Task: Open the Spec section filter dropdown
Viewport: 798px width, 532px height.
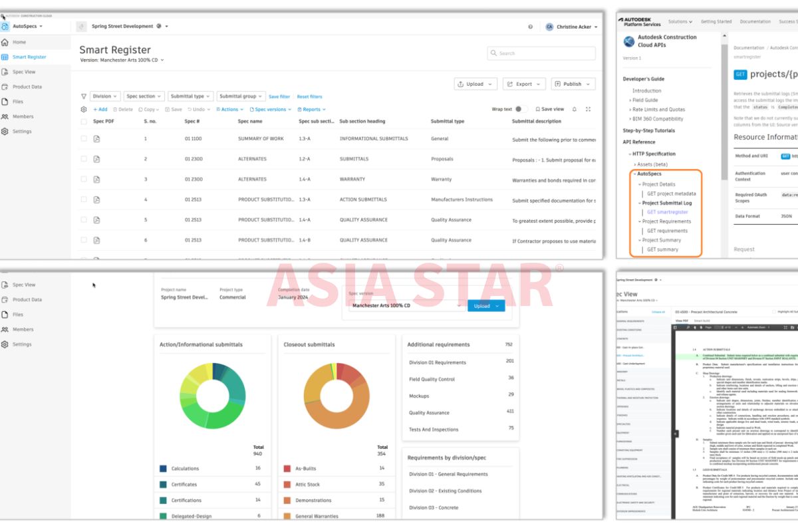Action: (144, 96)
